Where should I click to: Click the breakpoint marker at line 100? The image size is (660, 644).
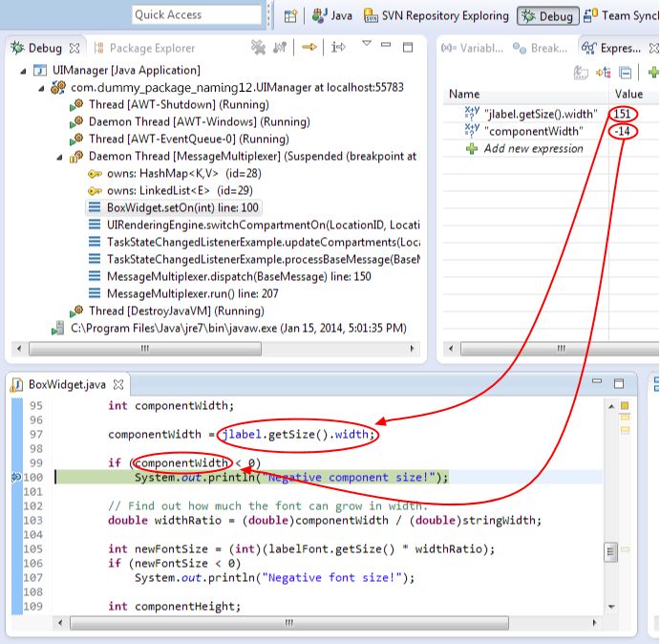[16, 477]
